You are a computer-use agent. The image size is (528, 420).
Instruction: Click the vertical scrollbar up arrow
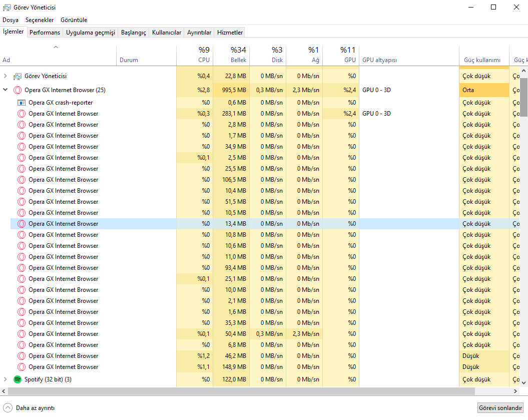[x=523, y=71]
